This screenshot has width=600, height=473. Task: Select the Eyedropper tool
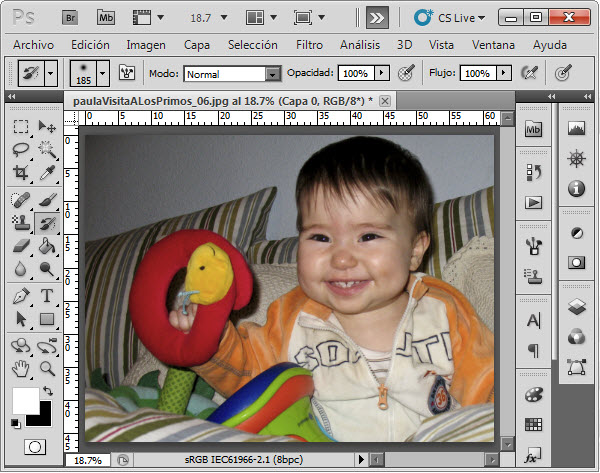pyautogui.click(x=47, y=173)
